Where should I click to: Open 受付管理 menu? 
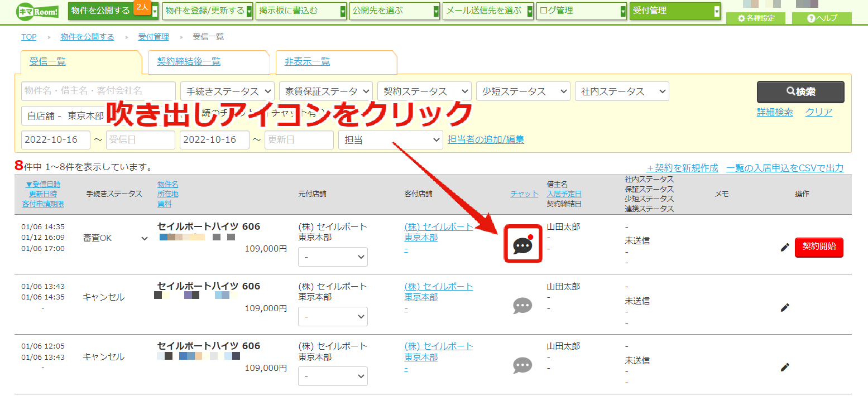coord(675,11)
